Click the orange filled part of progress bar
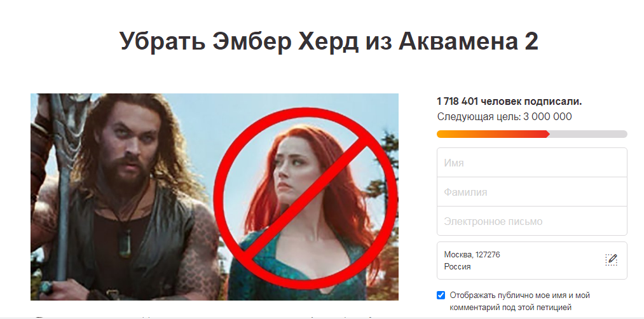This screenshot has width=644, height=319. click(493, 134)
